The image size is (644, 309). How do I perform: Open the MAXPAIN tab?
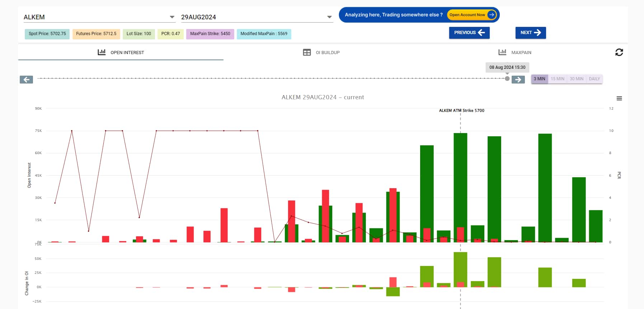521,53
